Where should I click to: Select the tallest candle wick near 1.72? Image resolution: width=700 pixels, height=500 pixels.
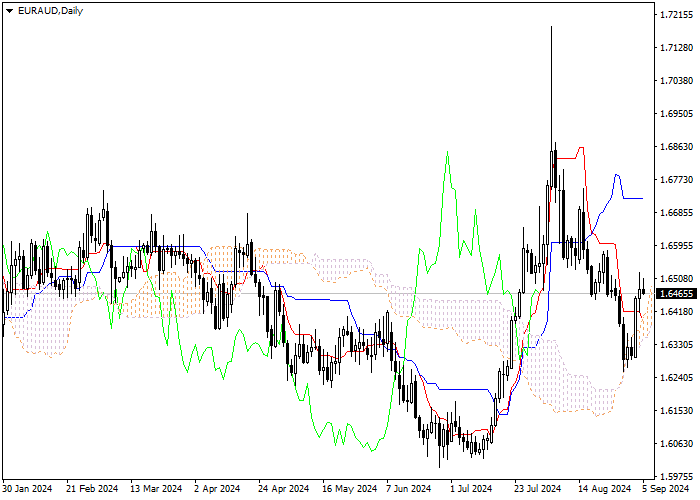(x=552, y=89)
